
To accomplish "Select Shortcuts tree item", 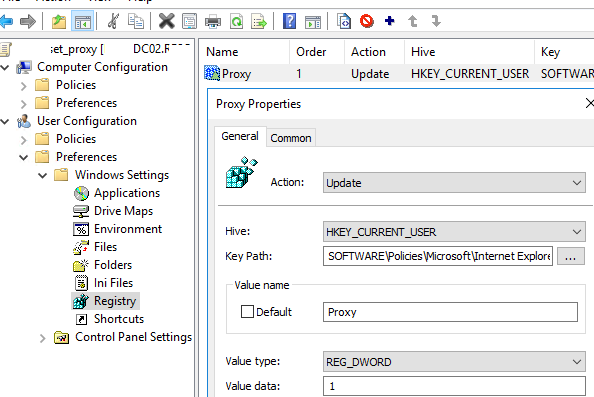I will [x=119, y=319].
